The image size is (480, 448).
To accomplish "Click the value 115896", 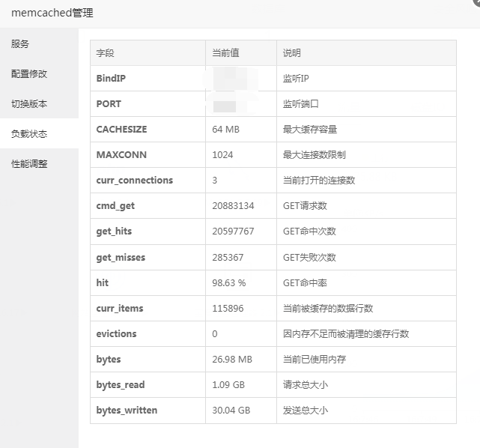I will pyautogui.click(x=228, y=308).
